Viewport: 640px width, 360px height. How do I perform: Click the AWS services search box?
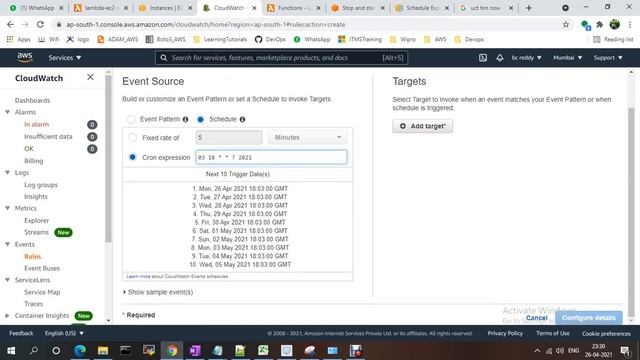281,58
